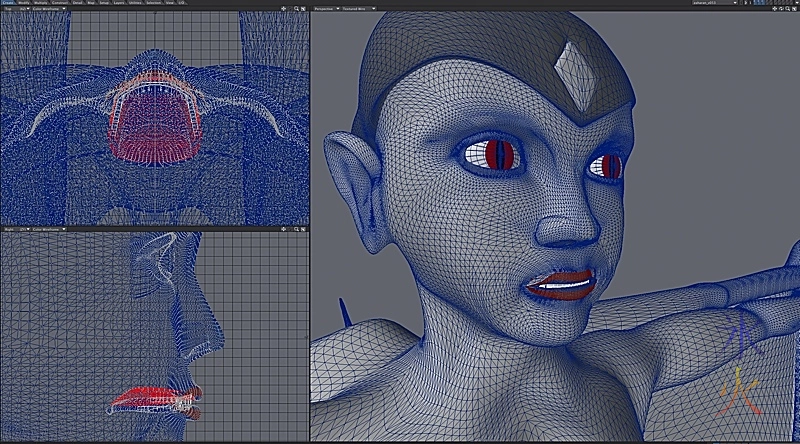Click the zoom icon in top viewport

coord(294,9)
